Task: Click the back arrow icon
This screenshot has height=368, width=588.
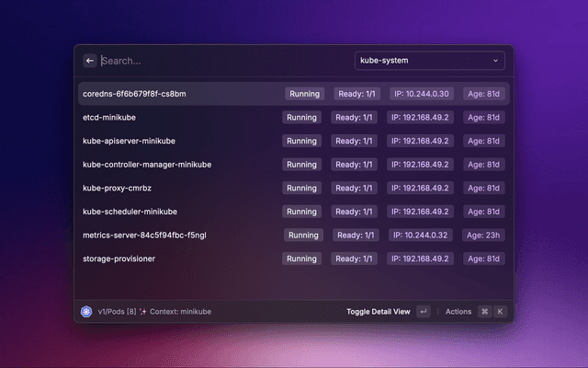Action: [x=90, y=61]
